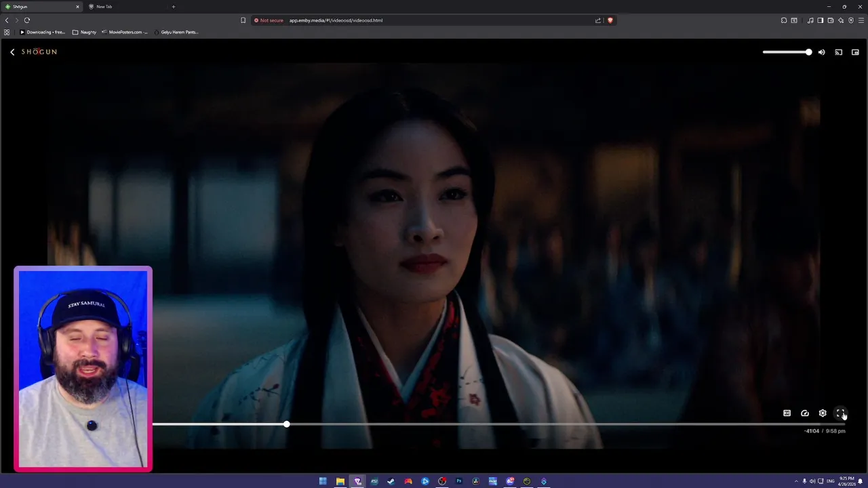The width and height of the screenshot is (868, 488).
Task: Click the Not secure site indicator
Action: (269, 20)
